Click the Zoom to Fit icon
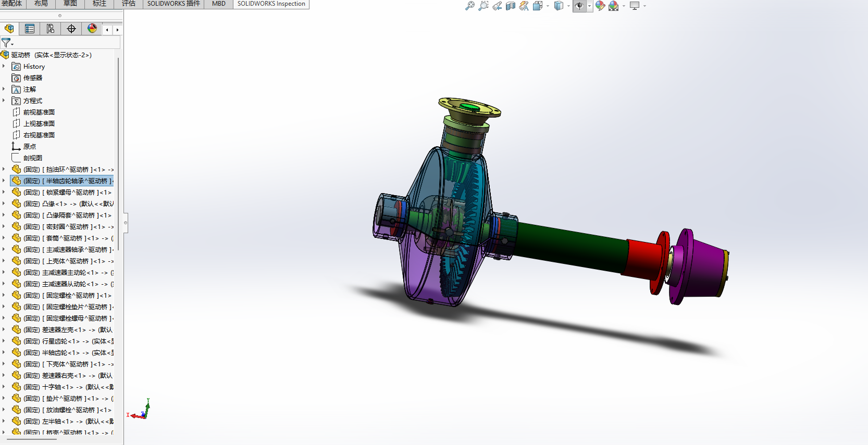This screenshot has width=868, height=445. click(x=469, y=6)
